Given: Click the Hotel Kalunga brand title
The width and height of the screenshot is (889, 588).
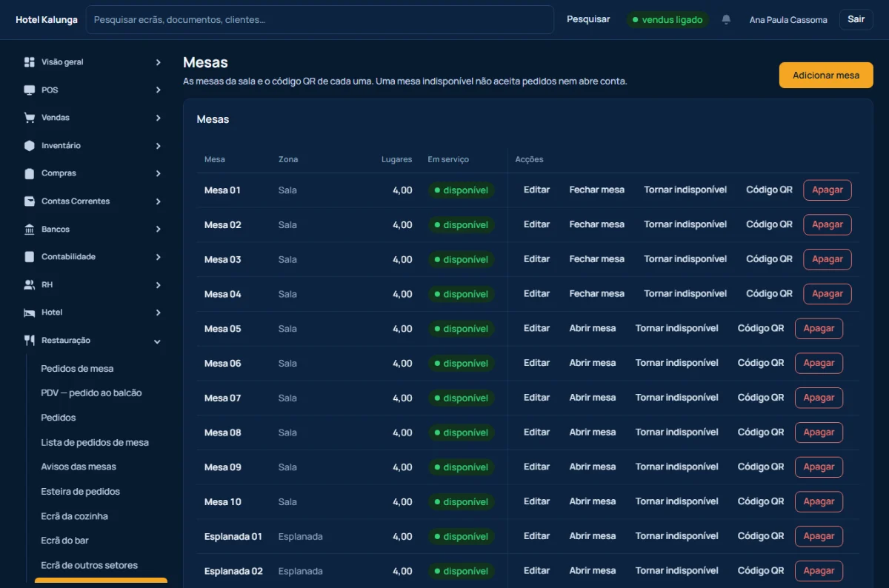Looking at the screenshot, I should 47,20.
